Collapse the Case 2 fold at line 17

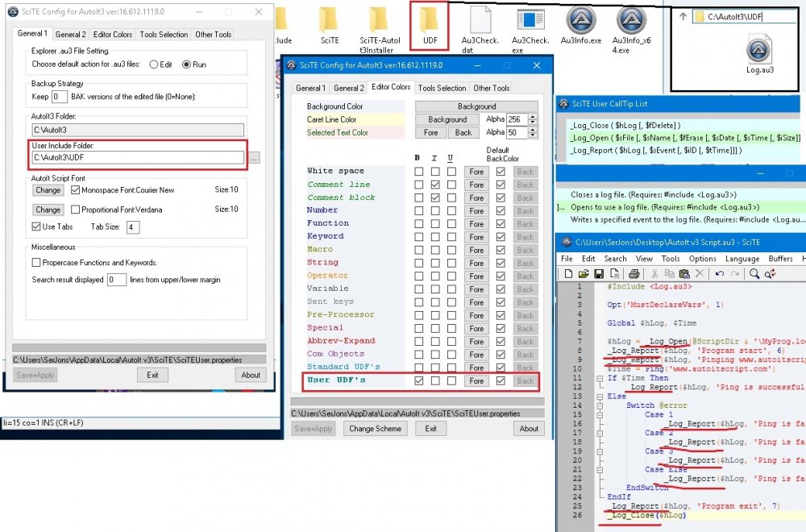pos(600,434)
